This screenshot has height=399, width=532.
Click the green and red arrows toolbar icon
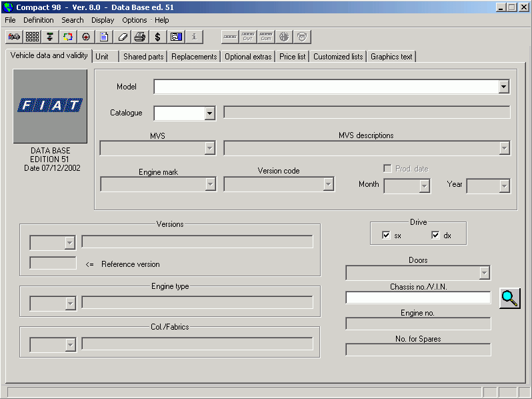pyautogui.click(x=50, y=37)
